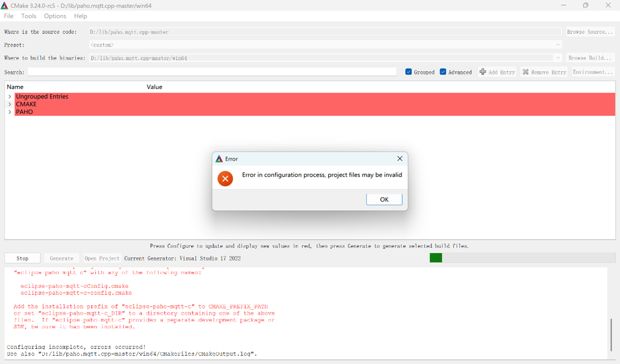The height and width of the screenshot is (364, 620).
Task: Click the 'Where to build the binaries:' label
Action: tap(45, 58)
